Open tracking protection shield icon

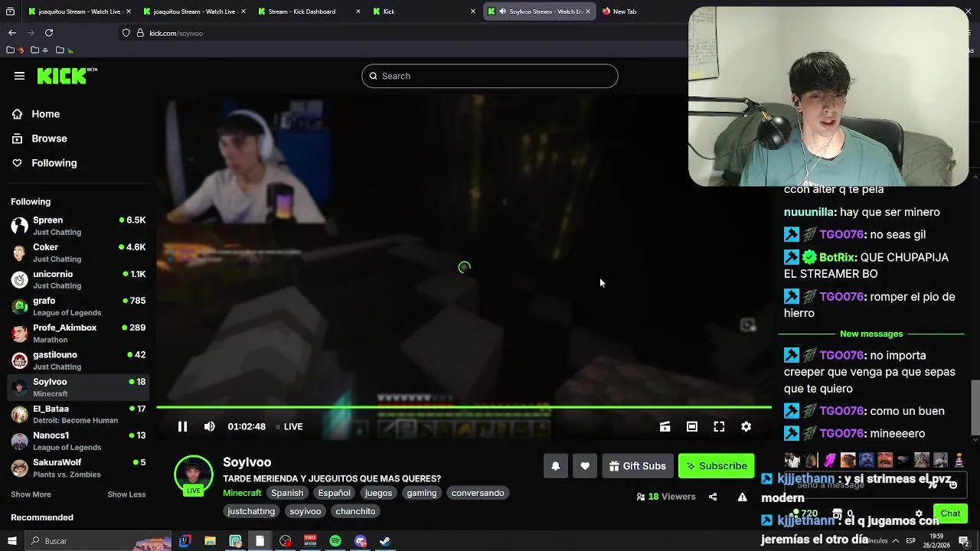(x=126, y=33)
